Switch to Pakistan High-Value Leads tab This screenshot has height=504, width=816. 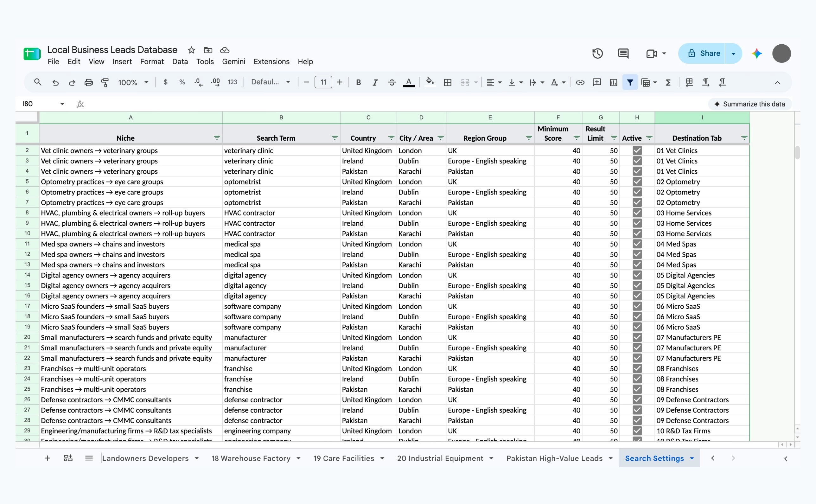(x=554, y=458)
